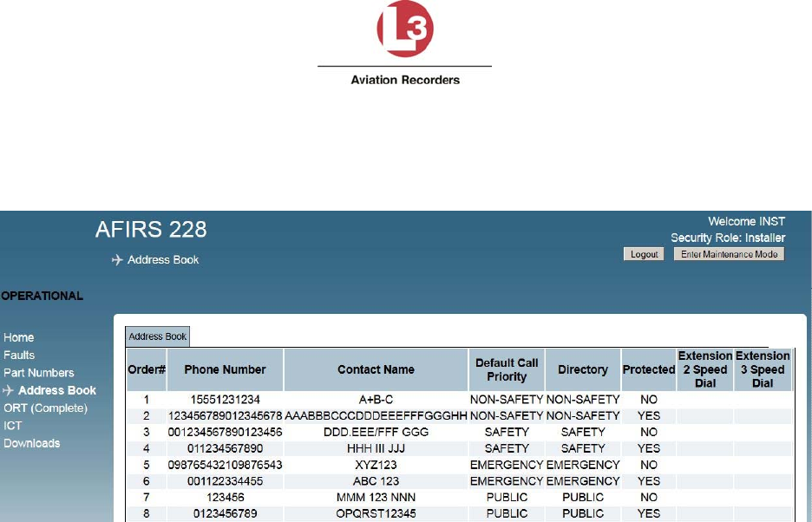Go to the Downloads page
The width and height of the screenshot is (812, 522).
pyautogui.click(x=31, y=443)
